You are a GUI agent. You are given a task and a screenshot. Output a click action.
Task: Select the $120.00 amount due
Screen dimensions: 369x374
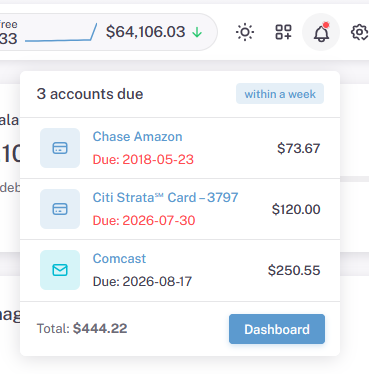tap(296, 209)
